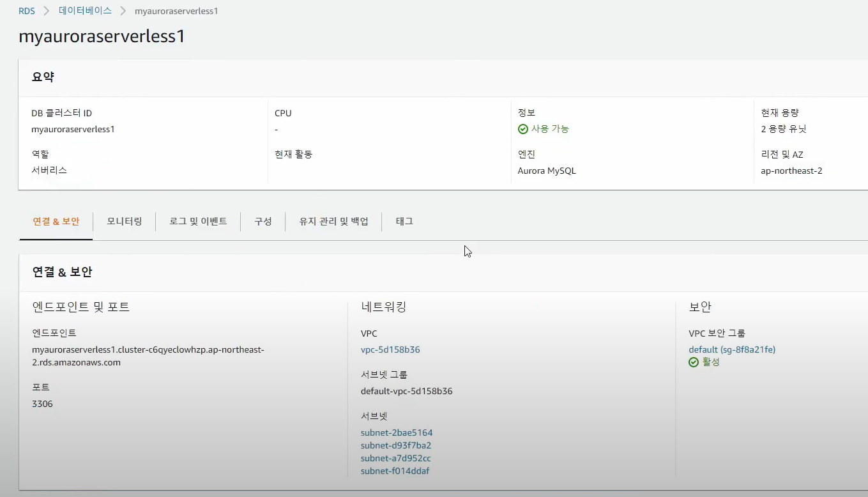The width and height of the screenshot is (868, 497).
Task: Click the 사용 가능 status text
Action: 550,129
